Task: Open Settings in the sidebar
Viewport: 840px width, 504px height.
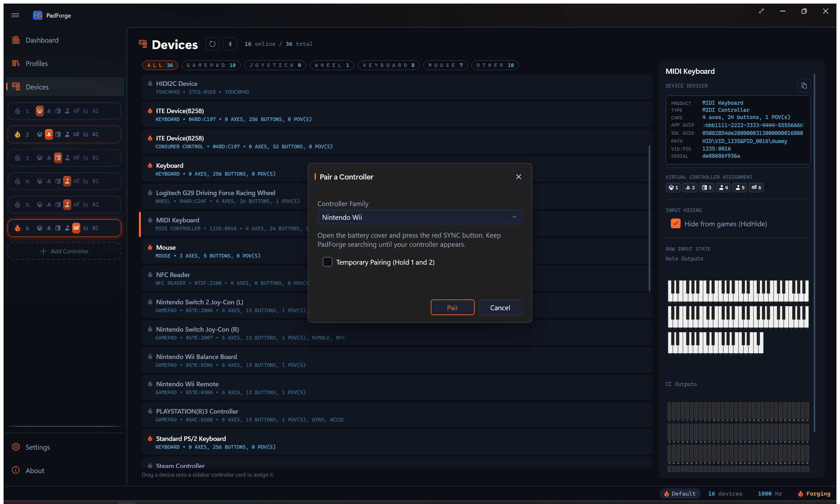Action: coord(65,447)
